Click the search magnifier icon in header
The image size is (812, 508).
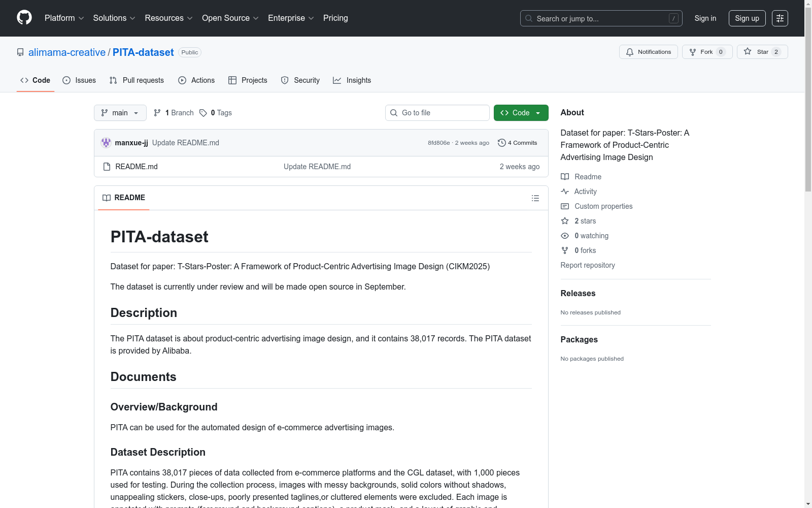coord(529,18)
